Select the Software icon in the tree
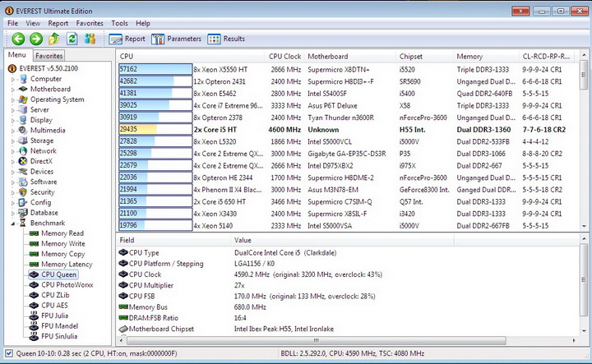 tap(23, 182)
